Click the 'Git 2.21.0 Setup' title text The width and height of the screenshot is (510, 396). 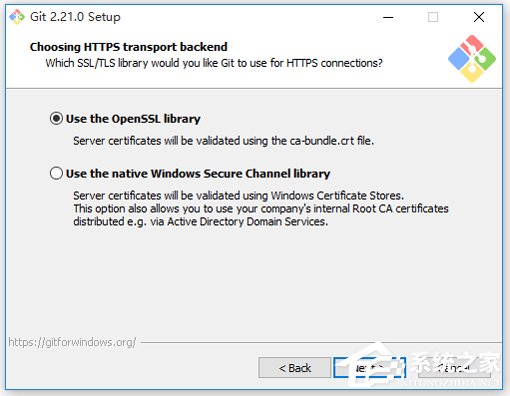[x=75, y=17]
